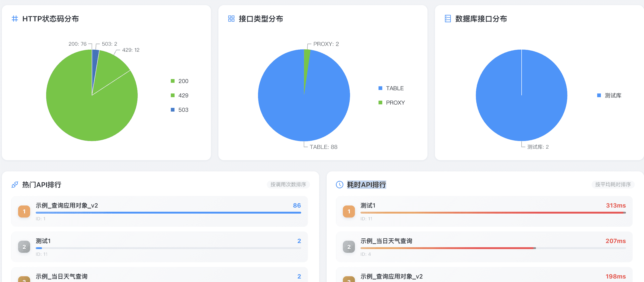Click the call count 86
Image resolution: width=644 pixels, height=282 pixels.
click(297, 205)
